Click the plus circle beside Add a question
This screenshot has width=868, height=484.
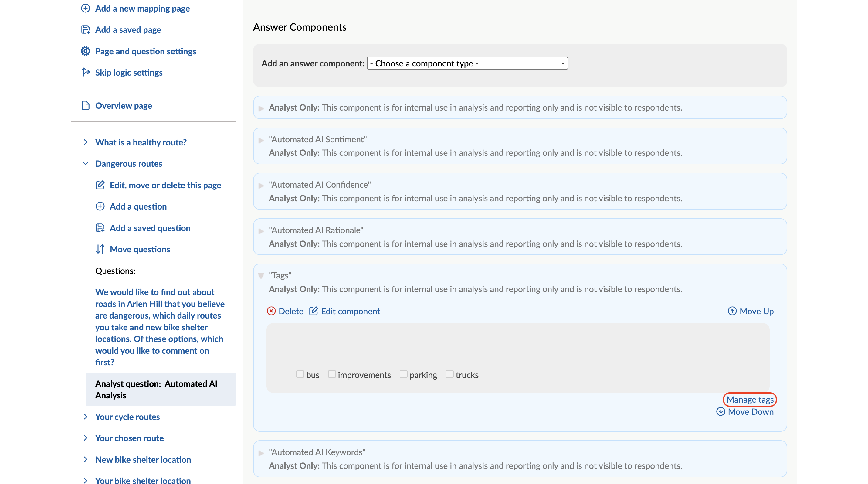click(100, 206)
